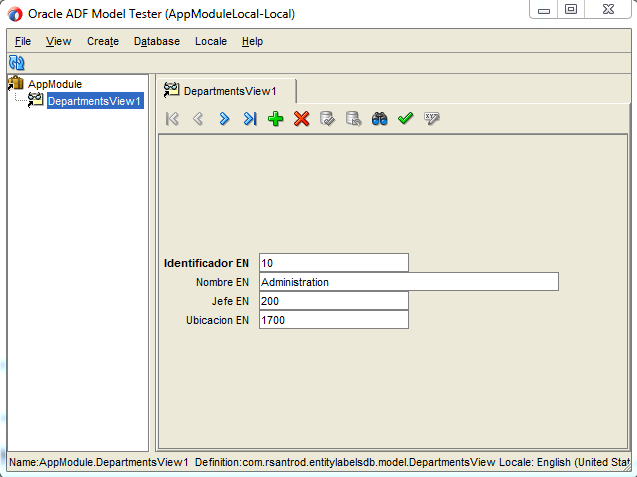Open find with binoculars icon
The height and width of the screenshot is (477, 637).
click(379, 119)
